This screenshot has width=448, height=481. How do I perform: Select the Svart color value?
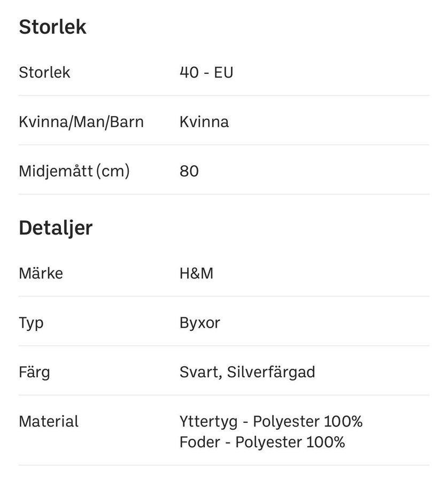(200, 372)
